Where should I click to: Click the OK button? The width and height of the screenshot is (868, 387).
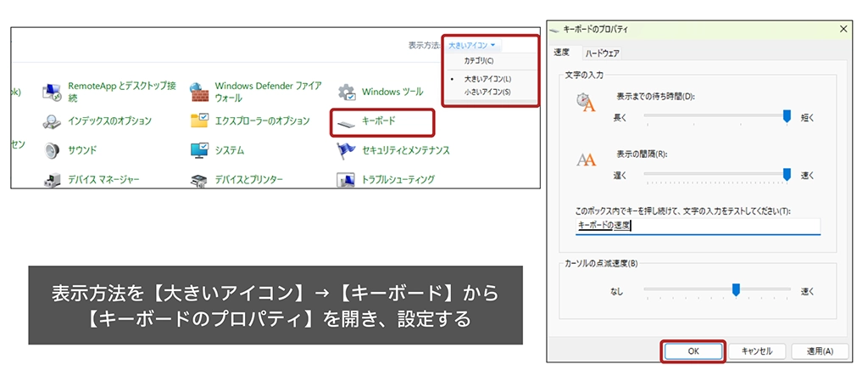(x=693, y=351)
